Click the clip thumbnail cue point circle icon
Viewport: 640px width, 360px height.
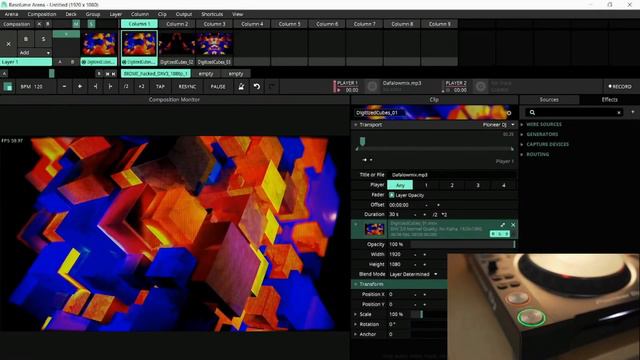[509, 113]
